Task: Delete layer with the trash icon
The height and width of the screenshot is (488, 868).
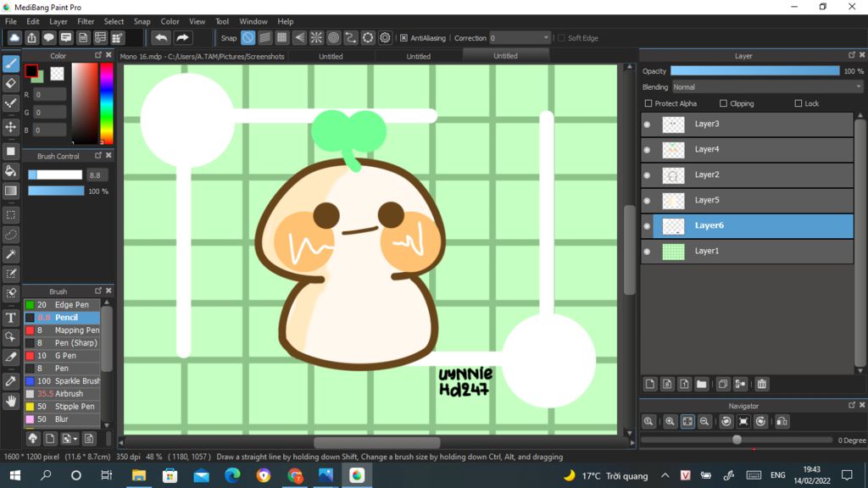Action: (x=762, y=384)
